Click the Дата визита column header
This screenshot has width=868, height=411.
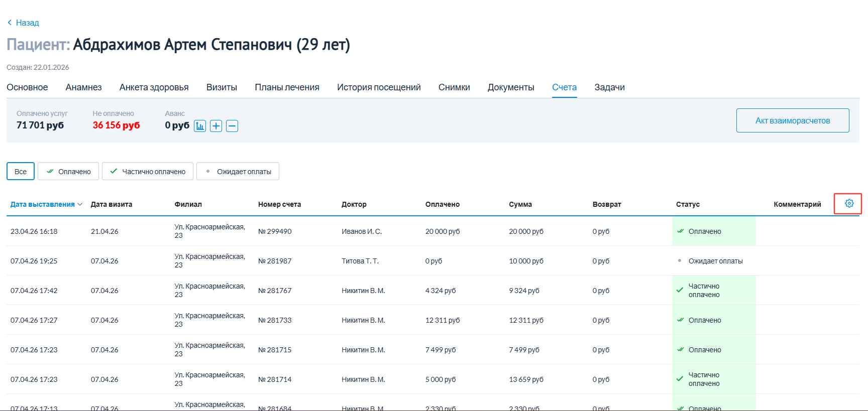(112, 204)
